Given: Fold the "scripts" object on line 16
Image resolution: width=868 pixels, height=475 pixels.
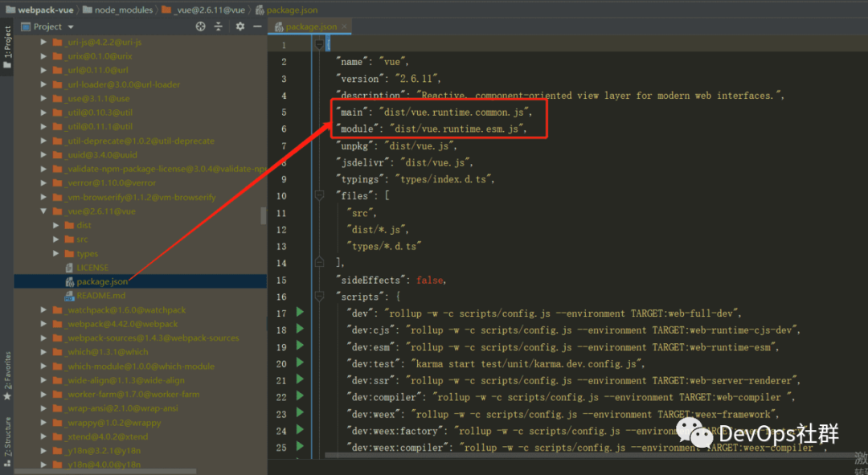Looking at the screenshot, I should coord(319,297).
